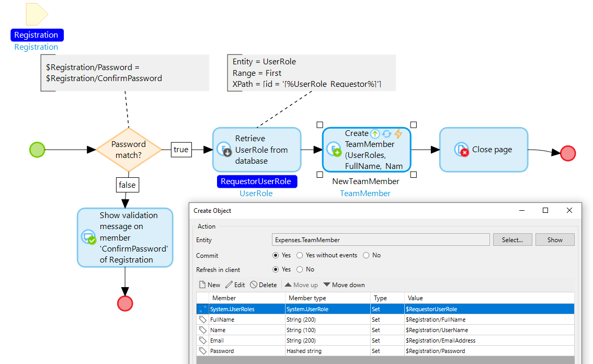Click the Registration entity type link
Screen dimensions: 593x364
(x=36, y=47)
